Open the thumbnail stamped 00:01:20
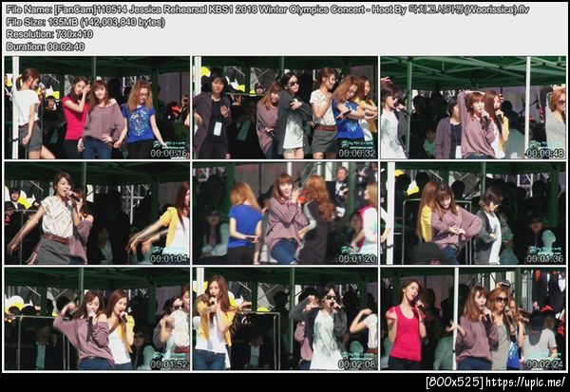Image resolution: width=570 pixels, height=392 pixels. [285, 213]
